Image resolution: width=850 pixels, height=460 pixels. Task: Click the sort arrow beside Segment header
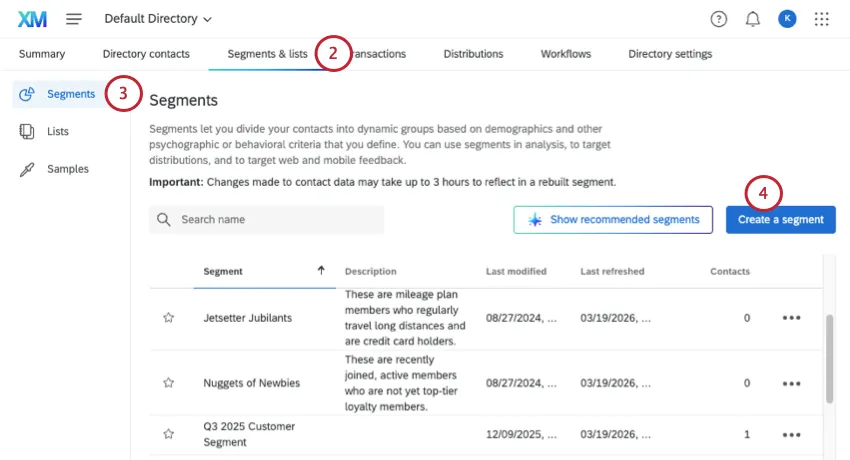(321, 270)
